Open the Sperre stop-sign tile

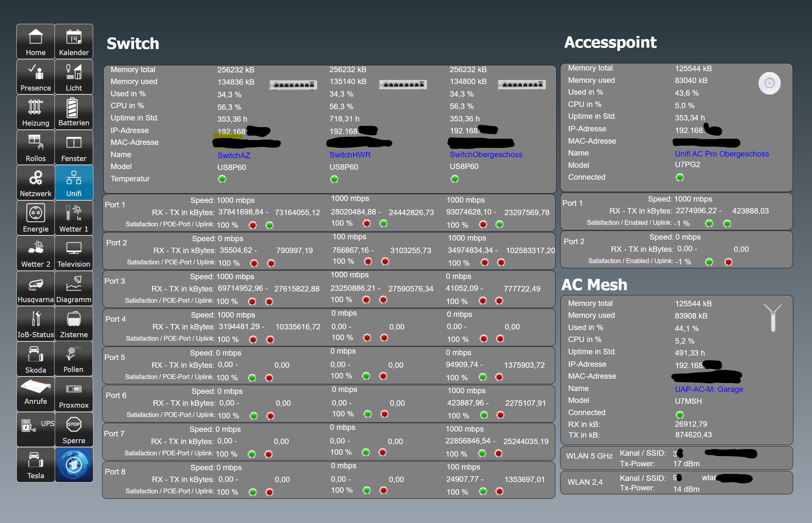pos(74,429)
